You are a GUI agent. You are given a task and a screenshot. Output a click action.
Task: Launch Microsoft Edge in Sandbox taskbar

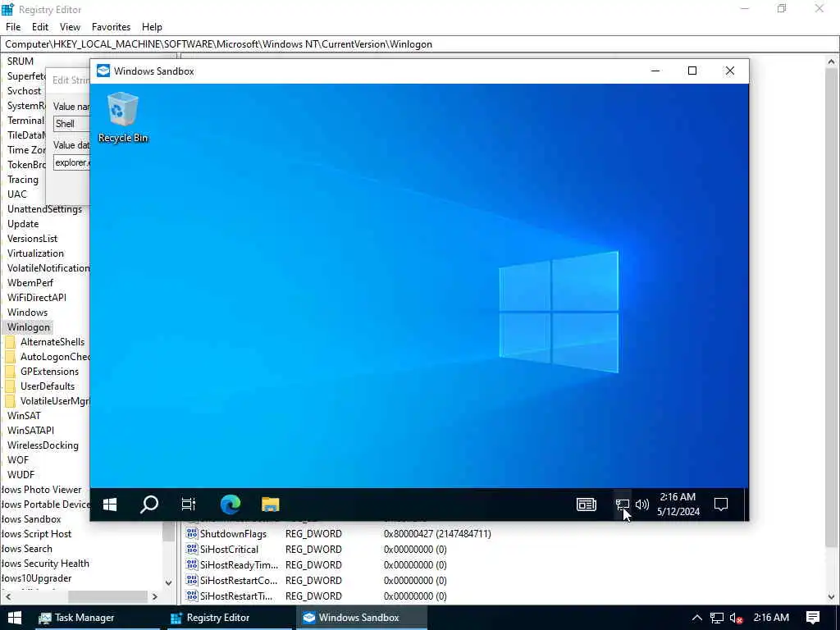[x=231, y=504]
